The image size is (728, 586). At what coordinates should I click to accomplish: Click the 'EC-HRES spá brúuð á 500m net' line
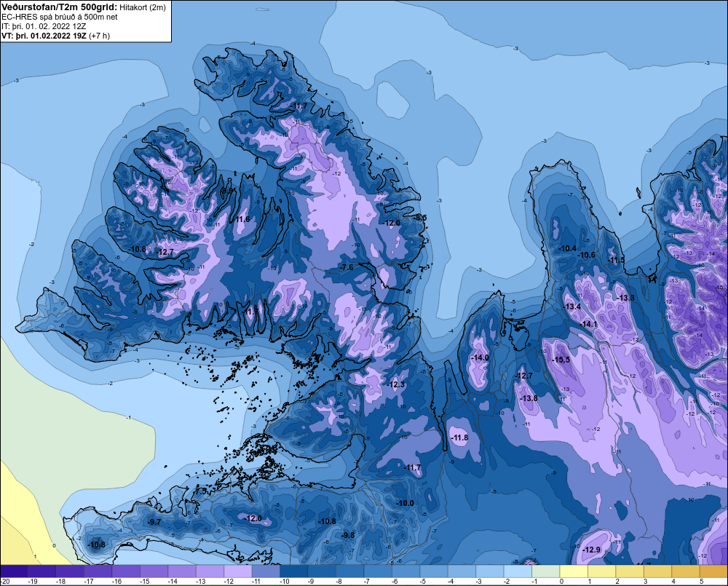[60, 17]
